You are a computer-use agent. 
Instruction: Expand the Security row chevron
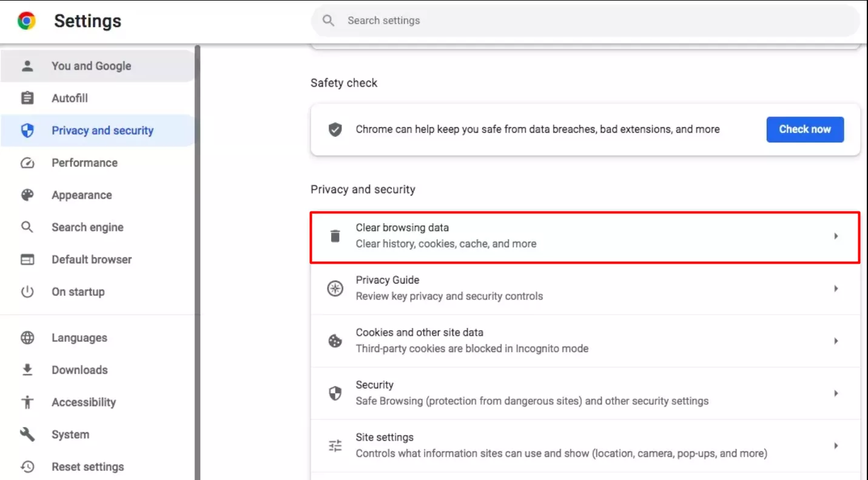[836, 393]
